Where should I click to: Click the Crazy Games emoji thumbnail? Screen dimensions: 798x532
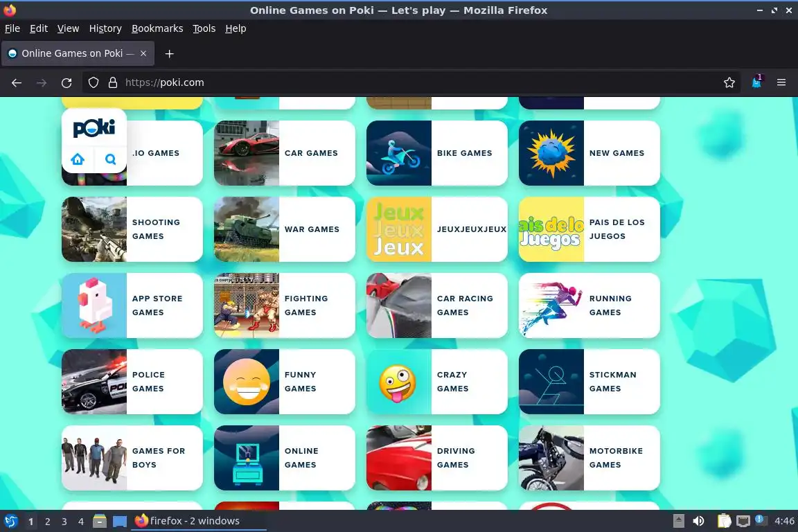(398, 382)
